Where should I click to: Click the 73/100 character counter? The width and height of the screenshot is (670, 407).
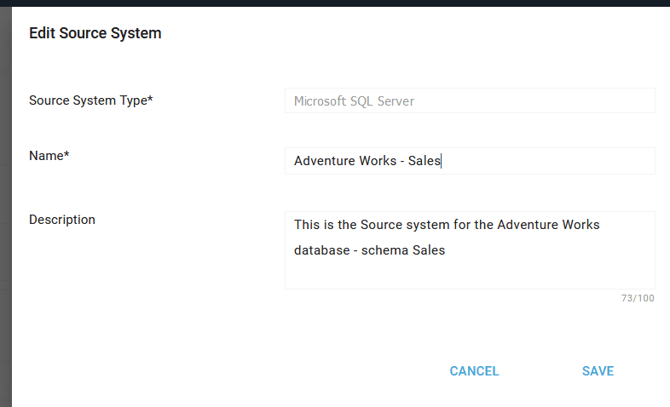point(638,298)
